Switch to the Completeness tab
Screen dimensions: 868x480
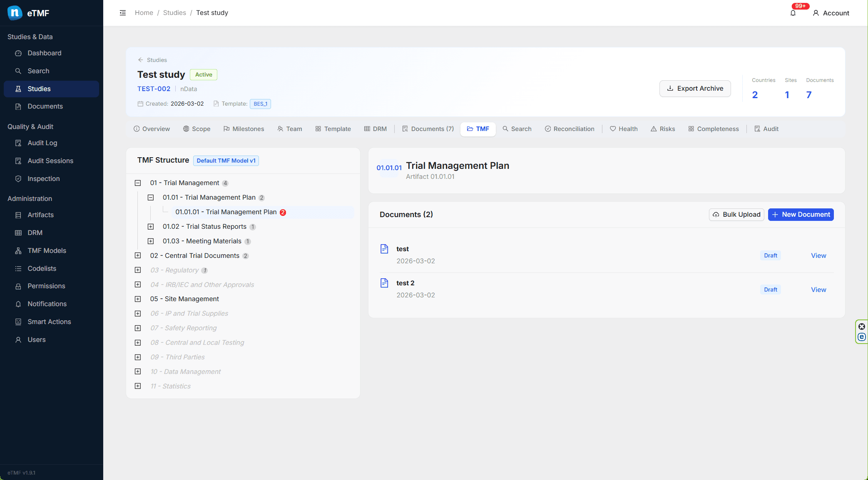click(714, 129)
